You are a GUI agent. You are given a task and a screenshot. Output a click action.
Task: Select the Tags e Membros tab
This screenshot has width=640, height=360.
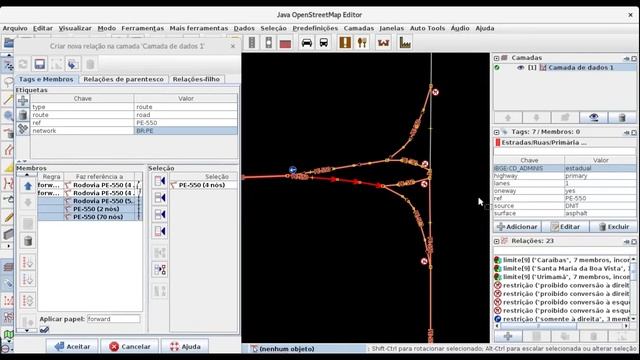click(46, 79)
